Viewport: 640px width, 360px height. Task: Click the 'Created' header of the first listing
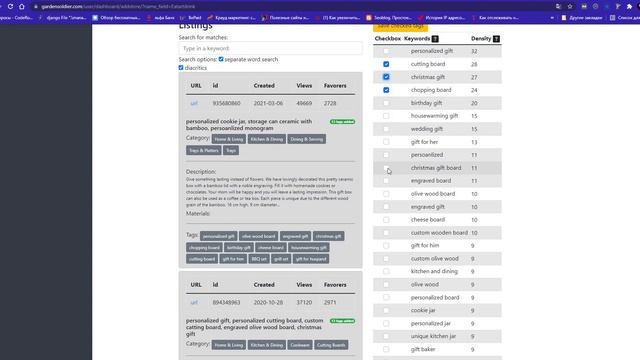(x=264, y=86)
